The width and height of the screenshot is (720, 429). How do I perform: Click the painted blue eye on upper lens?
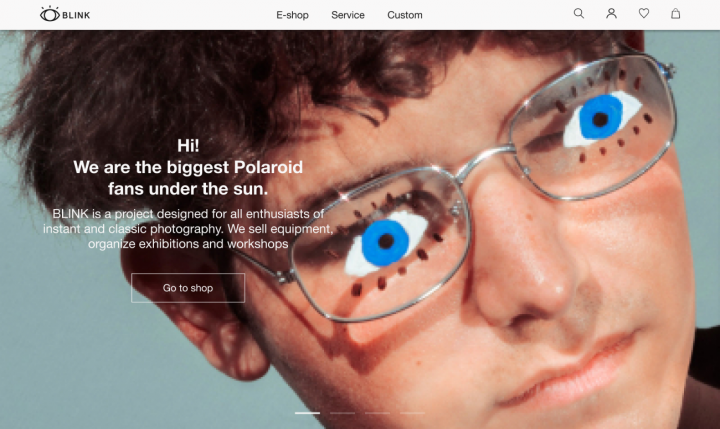point(601,117)
